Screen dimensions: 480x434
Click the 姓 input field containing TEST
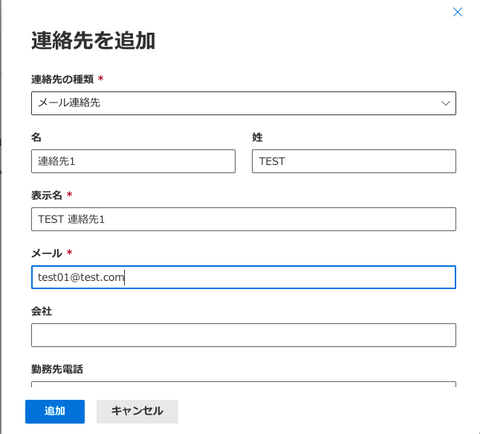[x=354, y=161]
